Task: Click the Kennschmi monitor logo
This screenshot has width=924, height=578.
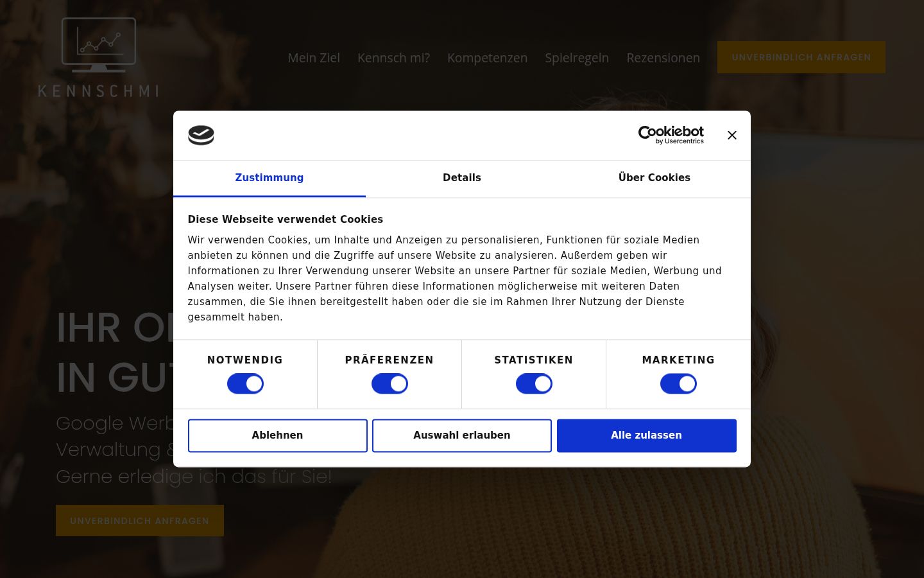Action: tap(99, 57)
